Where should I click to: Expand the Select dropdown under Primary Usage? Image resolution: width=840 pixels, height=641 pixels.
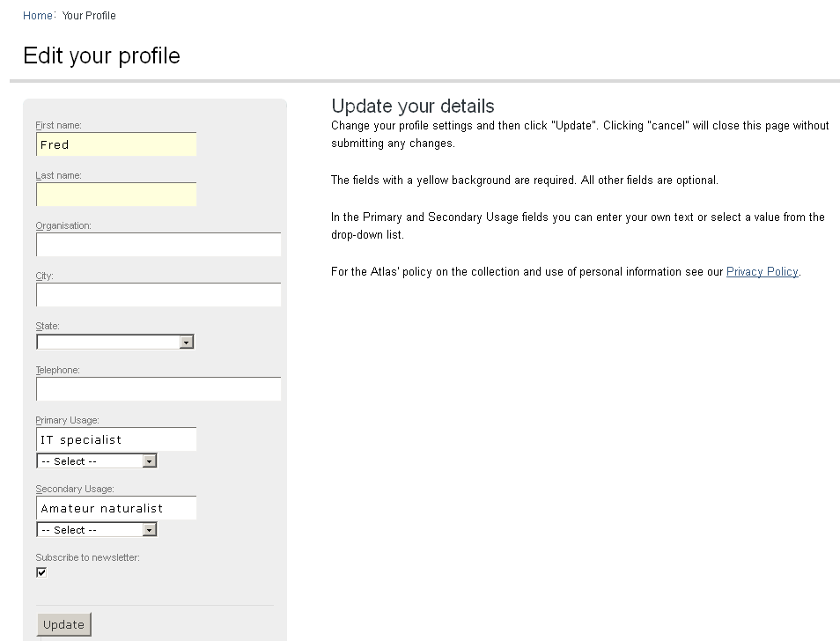(x=97, y=461)
